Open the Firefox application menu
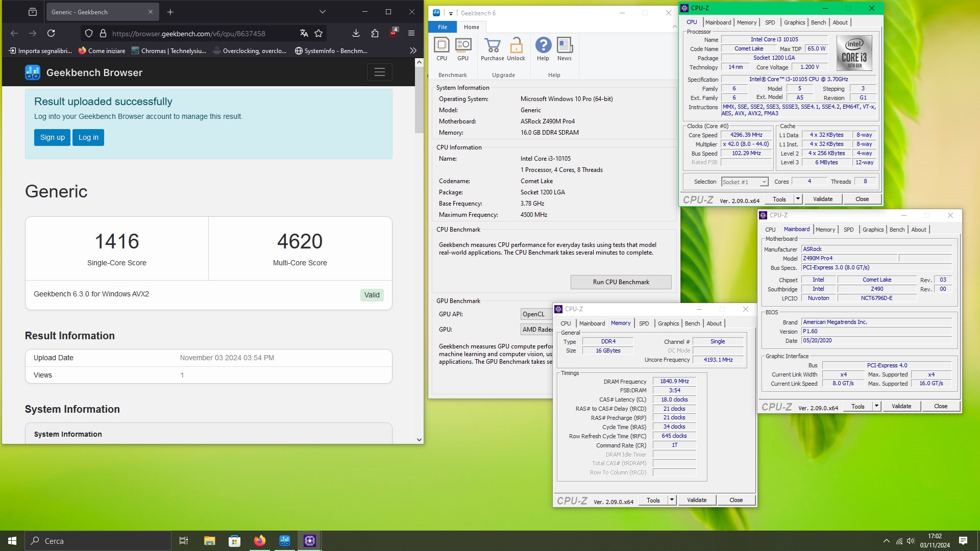The image size is (980, 551). 411,33
